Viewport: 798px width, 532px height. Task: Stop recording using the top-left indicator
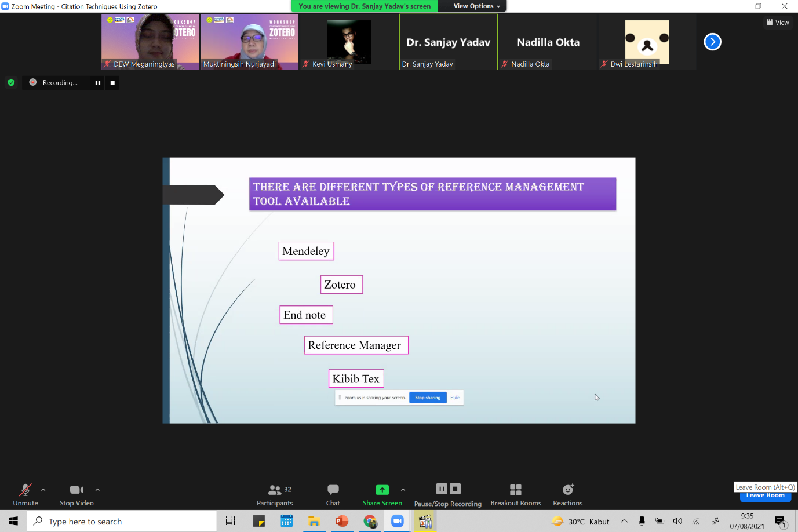click(112, 83)
